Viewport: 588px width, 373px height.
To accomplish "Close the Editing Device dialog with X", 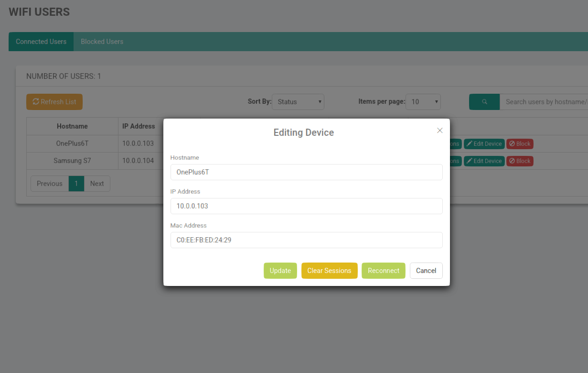I will tap(440, 131).
